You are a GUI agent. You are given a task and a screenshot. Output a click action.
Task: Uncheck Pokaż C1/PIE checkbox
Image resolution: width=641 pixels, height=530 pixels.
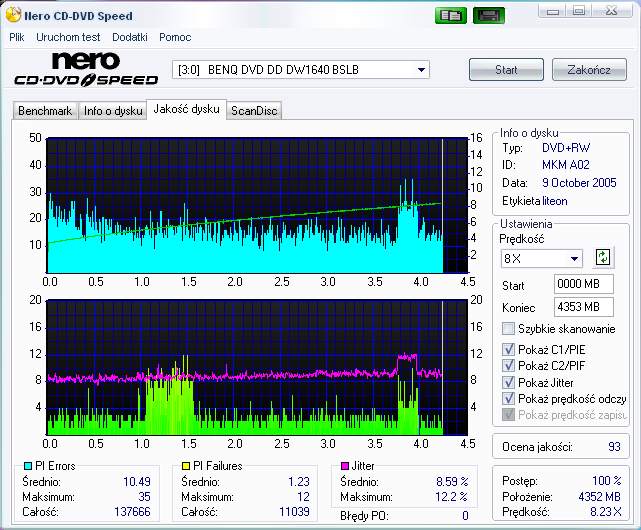(x=508, y=349)
